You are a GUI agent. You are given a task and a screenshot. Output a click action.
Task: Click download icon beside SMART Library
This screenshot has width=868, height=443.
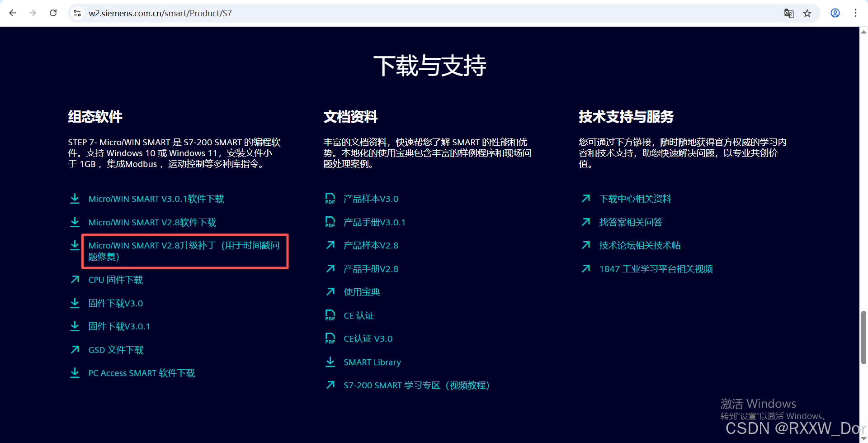(x=330, y=362)
